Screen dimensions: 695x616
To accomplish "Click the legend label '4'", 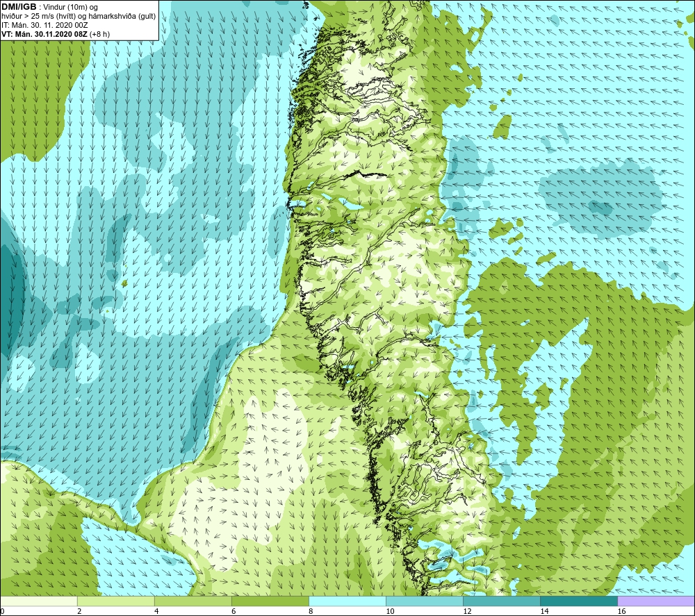I will [156, 611].
